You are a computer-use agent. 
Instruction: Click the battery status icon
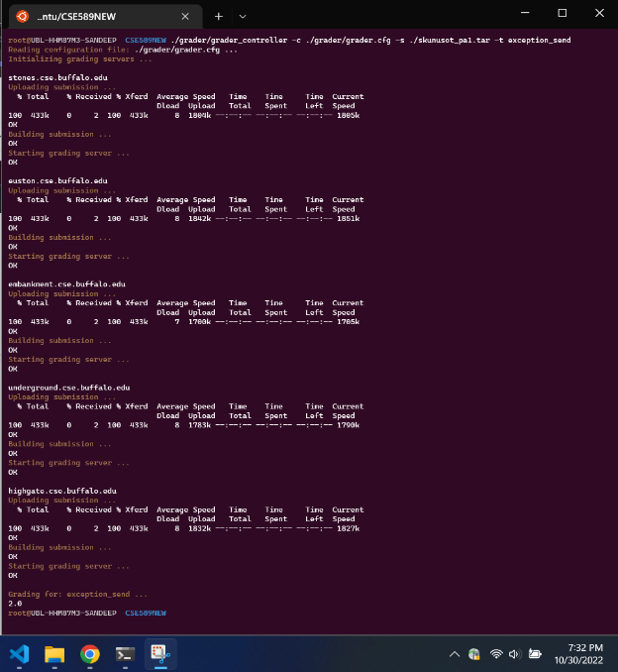[x=535, y=654]
